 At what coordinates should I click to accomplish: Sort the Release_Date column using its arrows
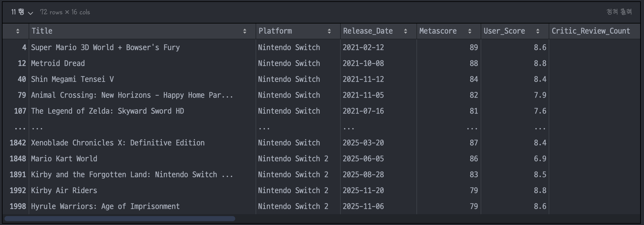tap(406, 31)
